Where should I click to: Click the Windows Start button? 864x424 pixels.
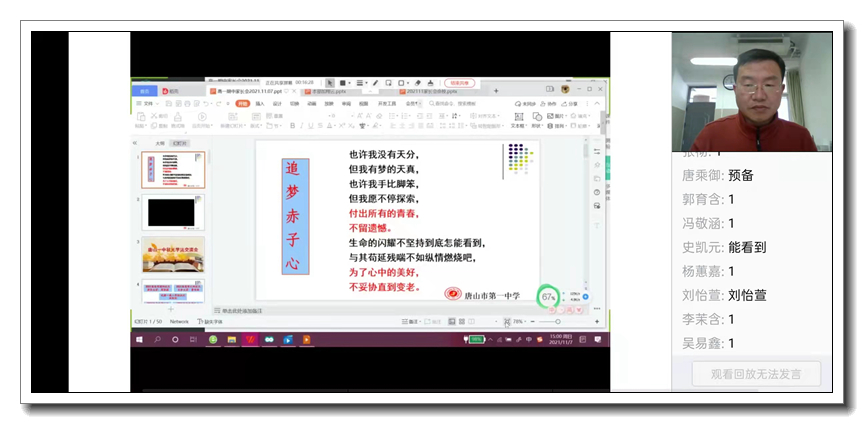(140, 340)
